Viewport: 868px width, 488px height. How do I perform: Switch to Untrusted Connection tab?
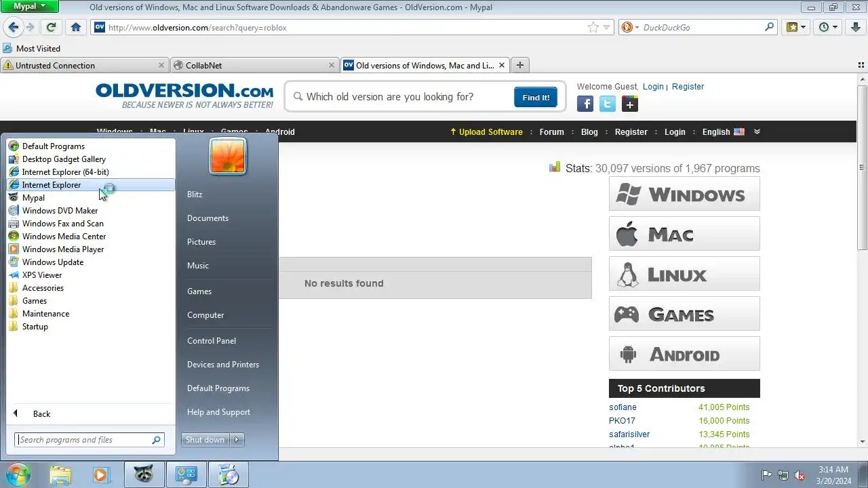[84, 65]
